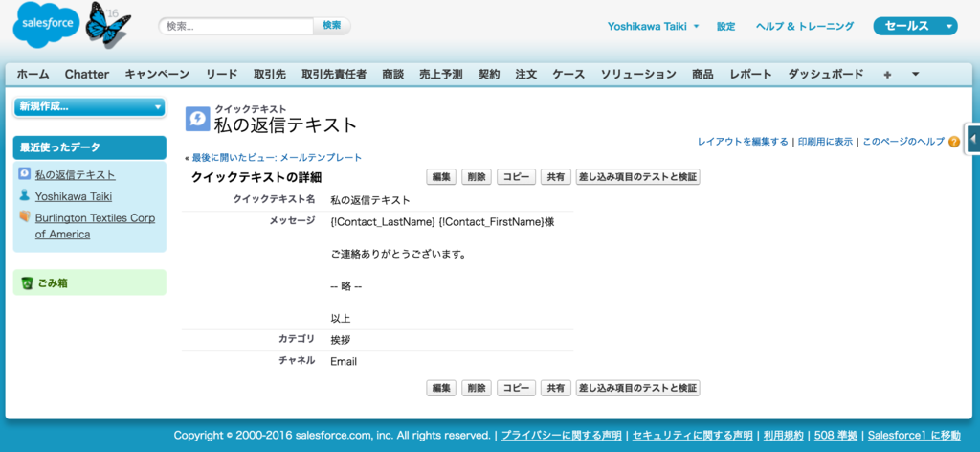
Task: Open the レポート tab
Action: tap(750, 75)
